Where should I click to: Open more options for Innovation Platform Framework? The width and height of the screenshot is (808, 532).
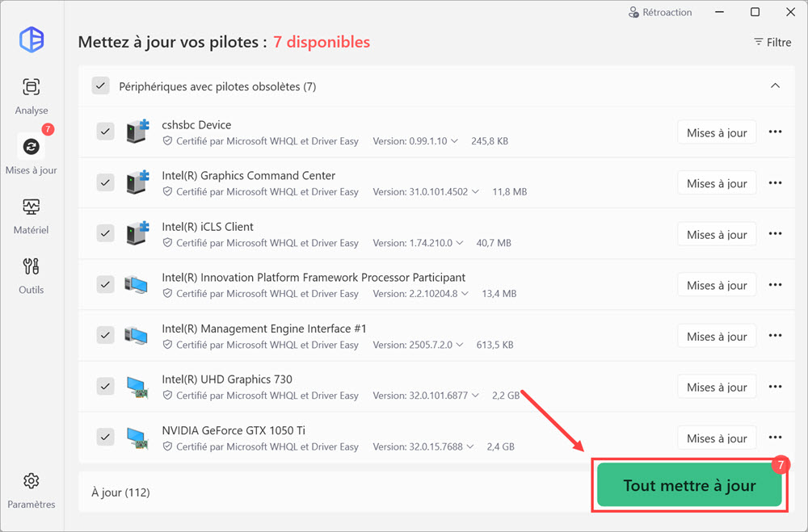(775, 285)
